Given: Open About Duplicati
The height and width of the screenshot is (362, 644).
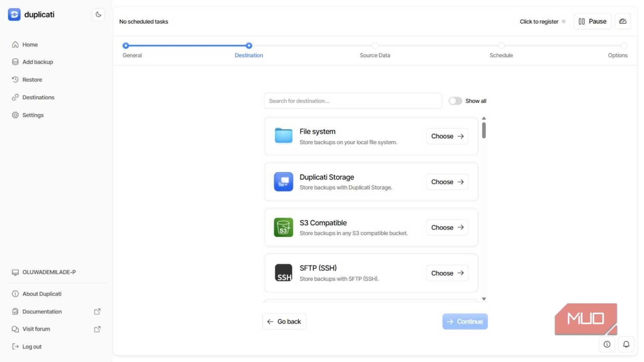Looking at the screenshot, I should (42, 294).
